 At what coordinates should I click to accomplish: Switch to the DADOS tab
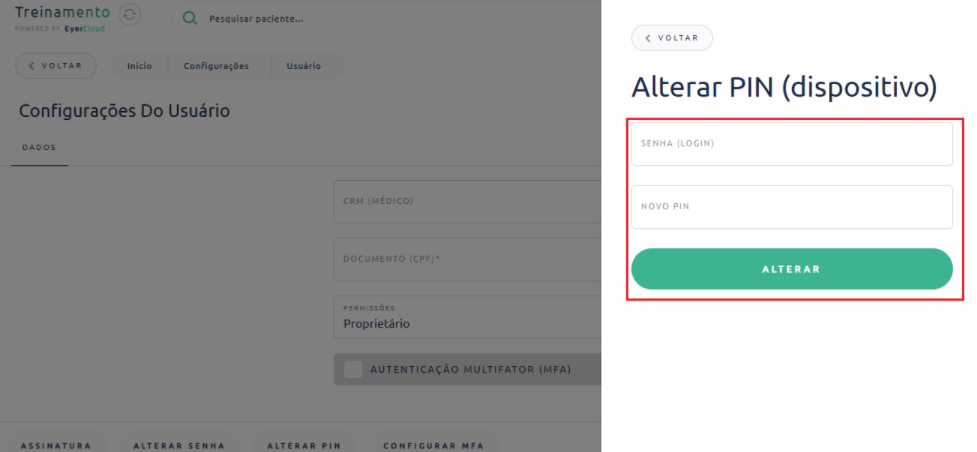pos(39,147)
